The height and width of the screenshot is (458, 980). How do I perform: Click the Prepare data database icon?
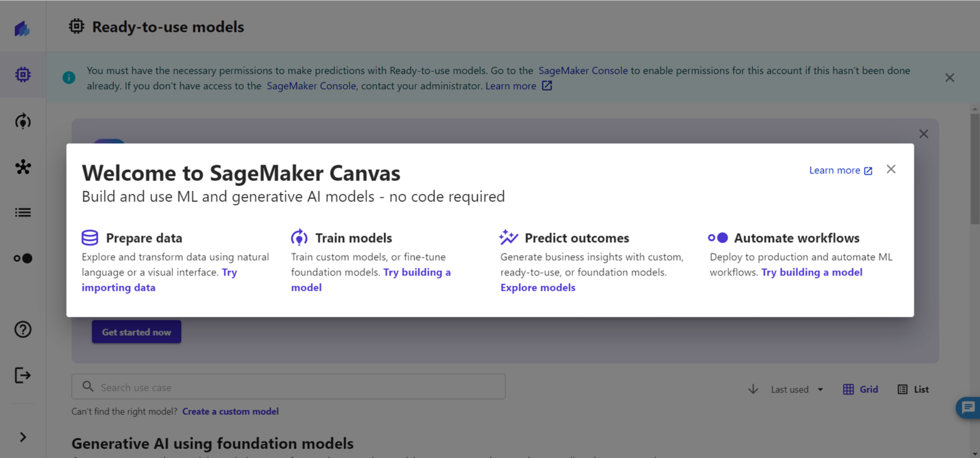[90, 238]
